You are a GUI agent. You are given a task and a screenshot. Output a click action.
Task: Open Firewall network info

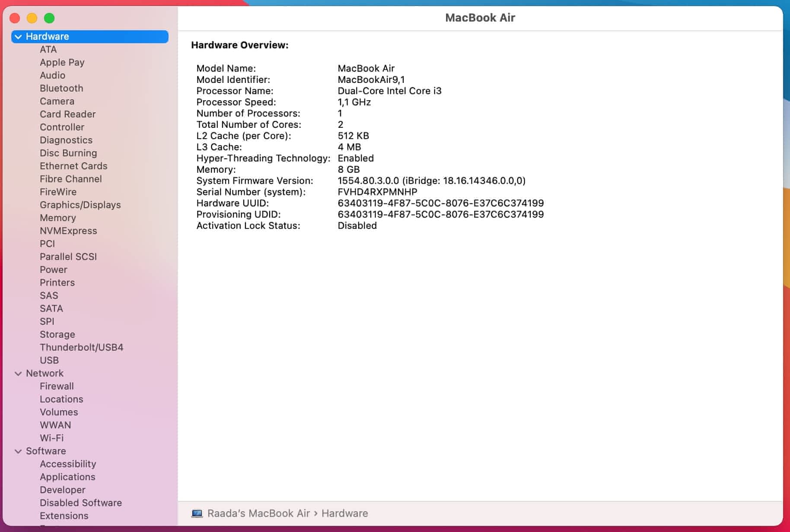tap(57, 386)
